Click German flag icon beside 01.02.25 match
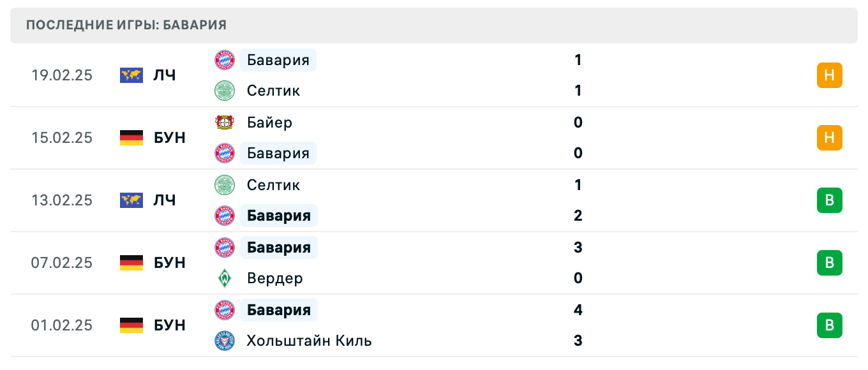The width and height of the screenshot is (868, 370). point(131,325)
